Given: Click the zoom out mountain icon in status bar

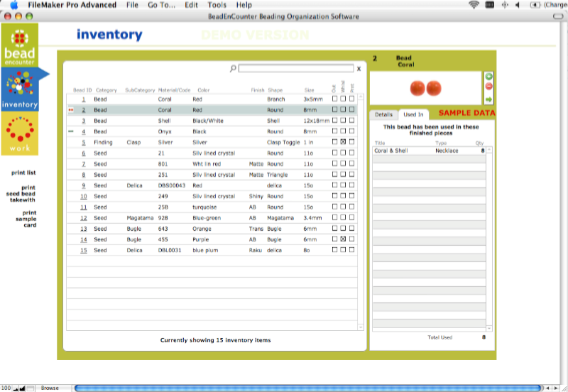Looking at the screenshot, I should [x=15, y=388].
